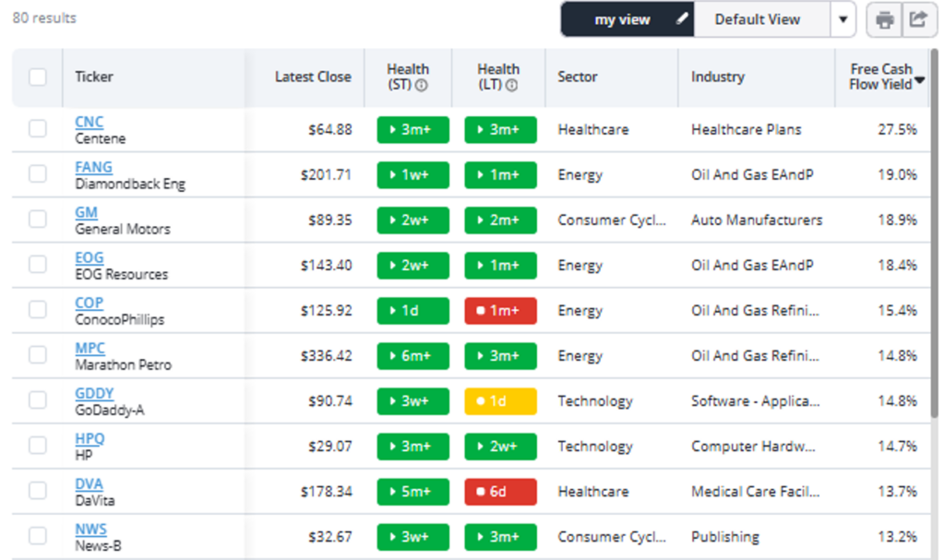Viewport: 945px width, 560px height.
Task: Click CNC short-term health 3m+ badge
Action: [413, 129]
